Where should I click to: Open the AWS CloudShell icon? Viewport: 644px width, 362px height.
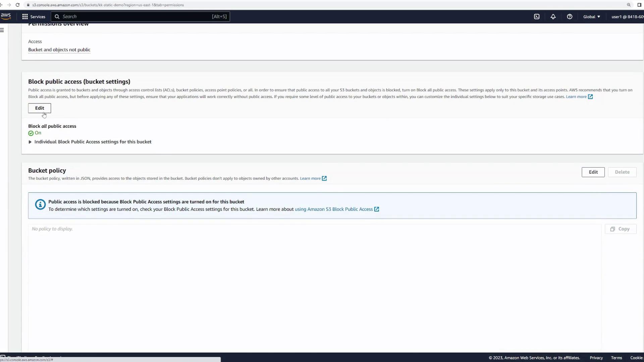coord(537,17)
